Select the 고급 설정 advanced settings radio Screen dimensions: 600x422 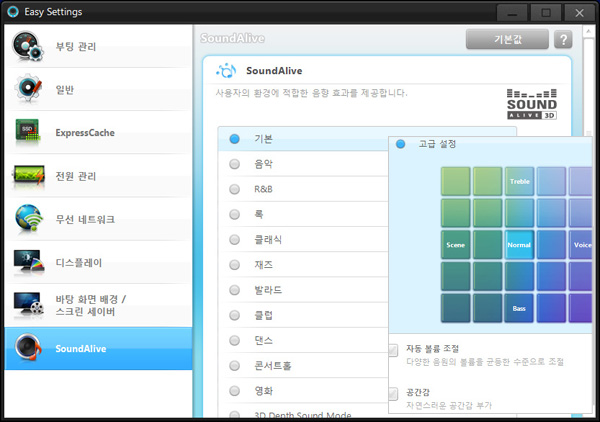click(400, 144)
